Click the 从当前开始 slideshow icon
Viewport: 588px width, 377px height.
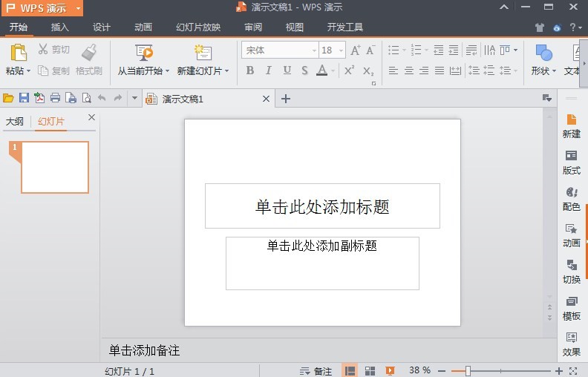click(x=143, y=53)
